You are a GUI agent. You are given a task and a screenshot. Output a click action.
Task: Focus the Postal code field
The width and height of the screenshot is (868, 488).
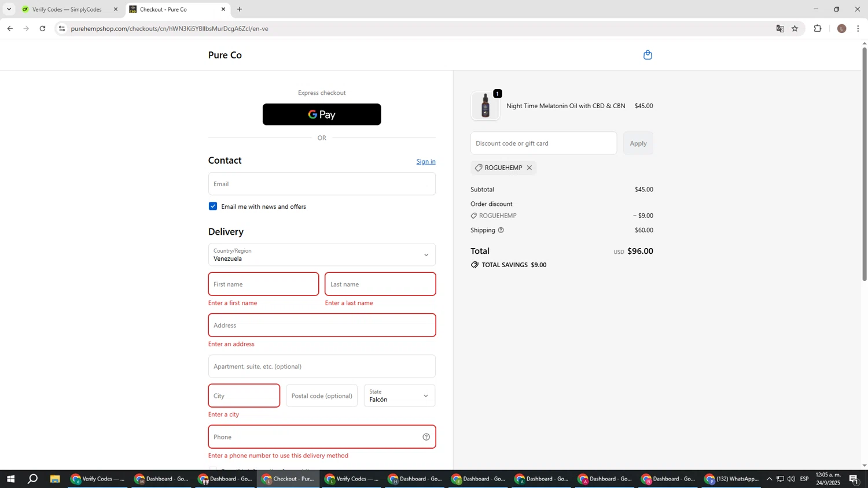click(322, 396)
